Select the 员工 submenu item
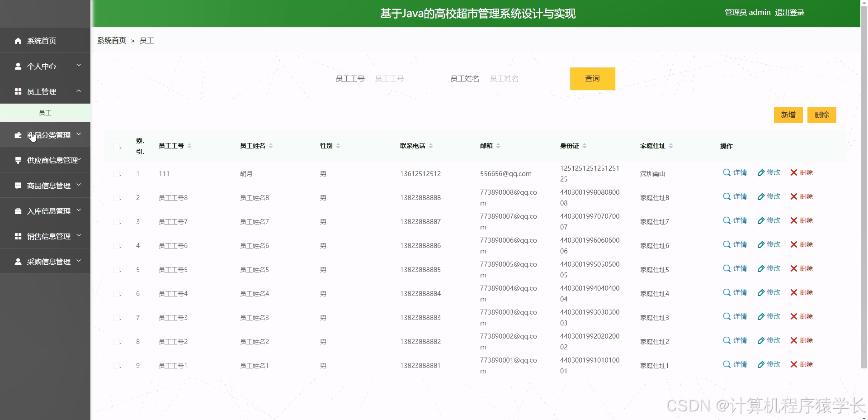This screenshot has width=868, height=420. tap(45, 112)
